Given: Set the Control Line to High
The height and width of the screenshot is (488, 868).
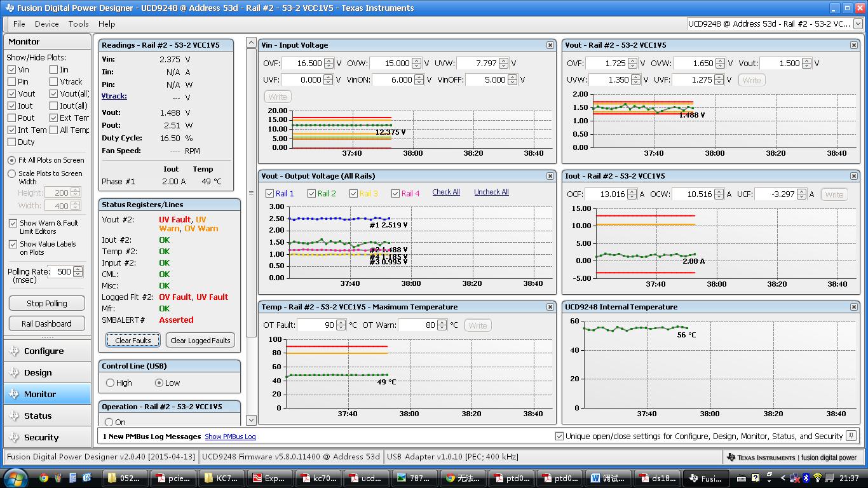Looking at the screenshot, I should click(x=110, y=383).
